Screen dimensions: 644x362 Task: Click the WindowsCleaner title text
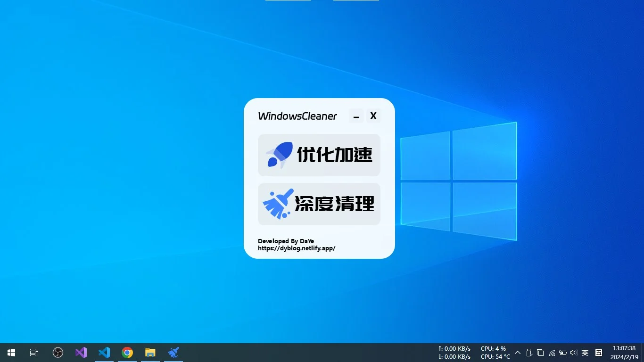point(297,116)
